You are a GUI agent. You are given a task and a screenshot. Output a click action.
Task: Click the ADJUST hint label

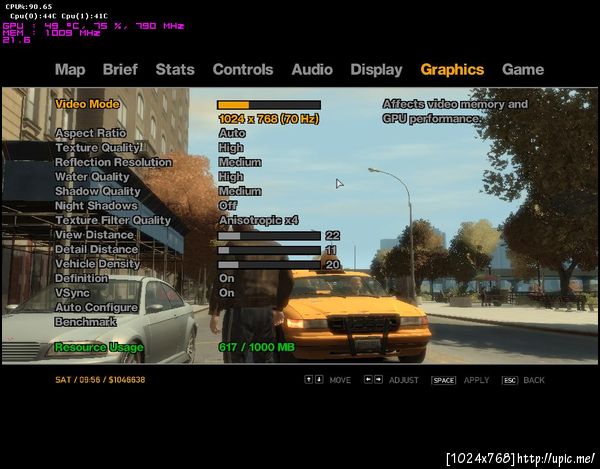tap(404, 380)
